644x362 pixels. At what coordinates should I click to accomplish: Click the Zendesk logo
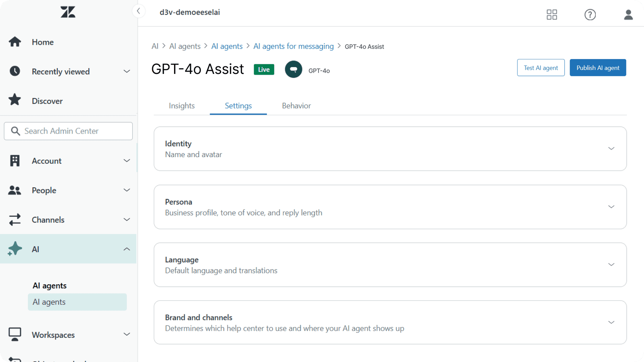pos(67,12)
